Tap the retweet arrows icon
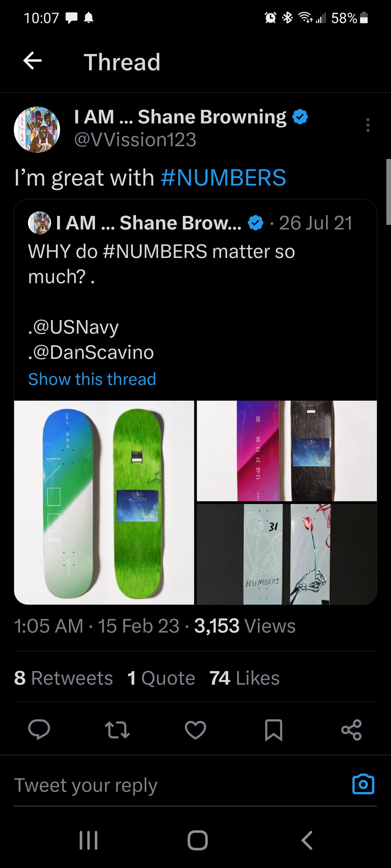The image size is (391, 868). point(117,729)
